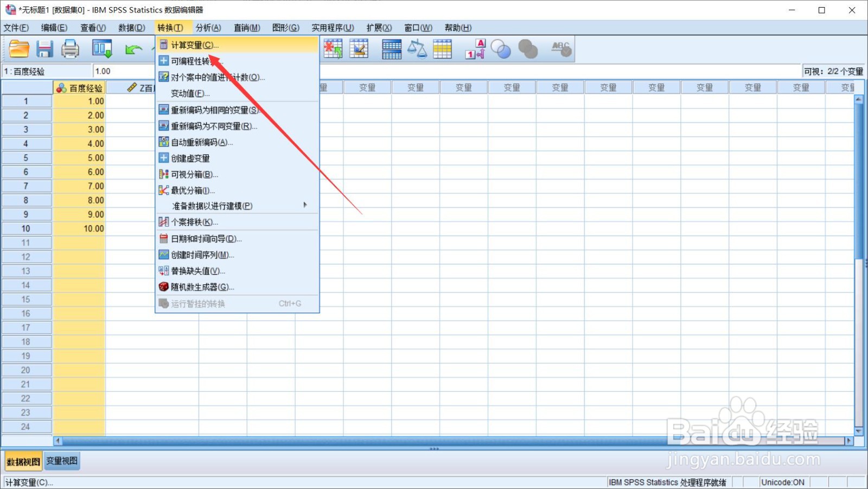
Task: Select 重新编码为不同变量(R)
Action: coord(237,126)
